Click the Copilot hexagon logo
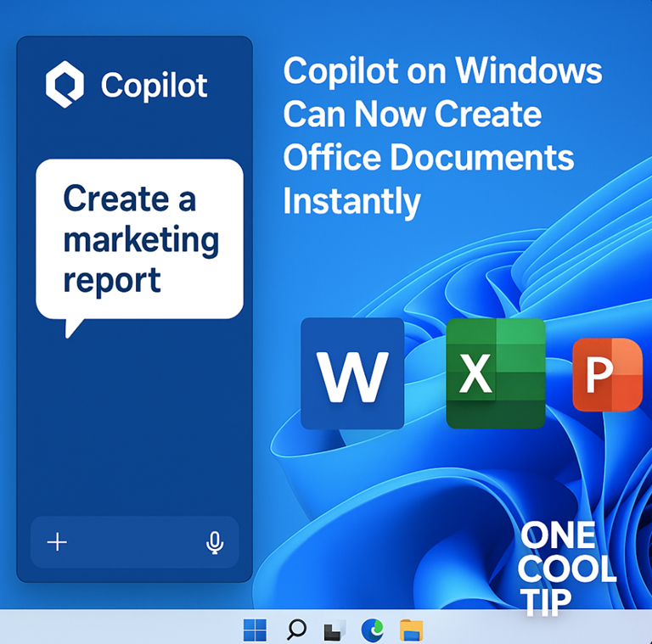This screenshot has width=652, height=644. tap(65, 85)
